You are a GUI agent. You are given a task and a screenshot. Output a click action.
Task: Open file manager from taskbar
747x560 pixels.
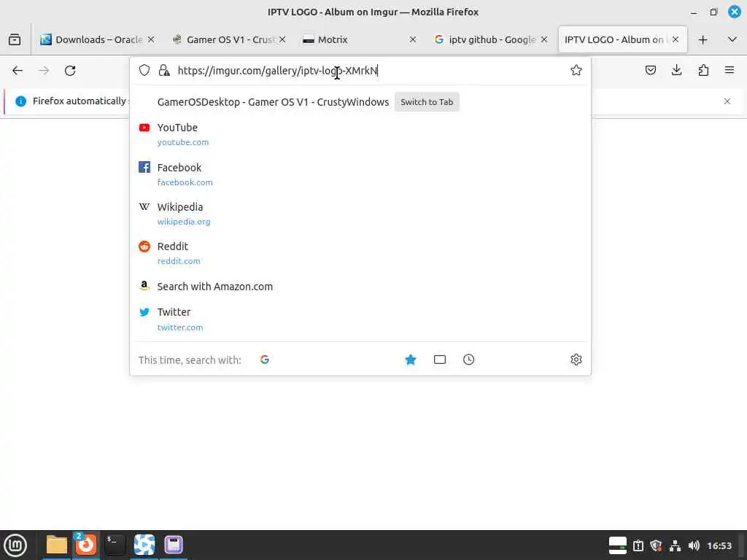pos(57,545)
